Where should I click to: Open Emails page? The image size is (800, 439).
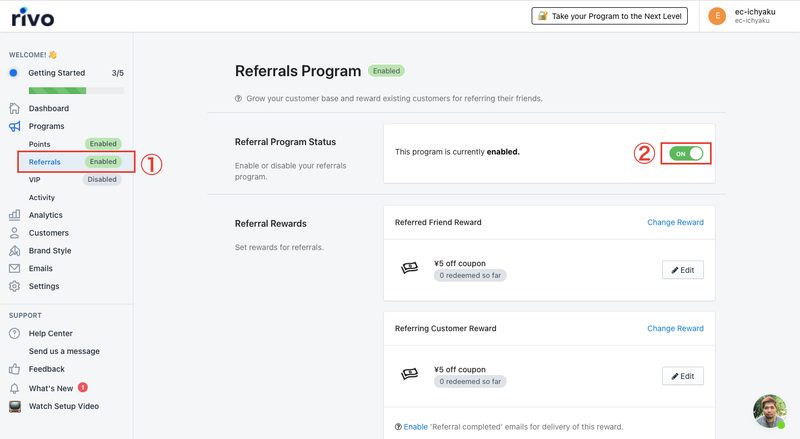40,269
